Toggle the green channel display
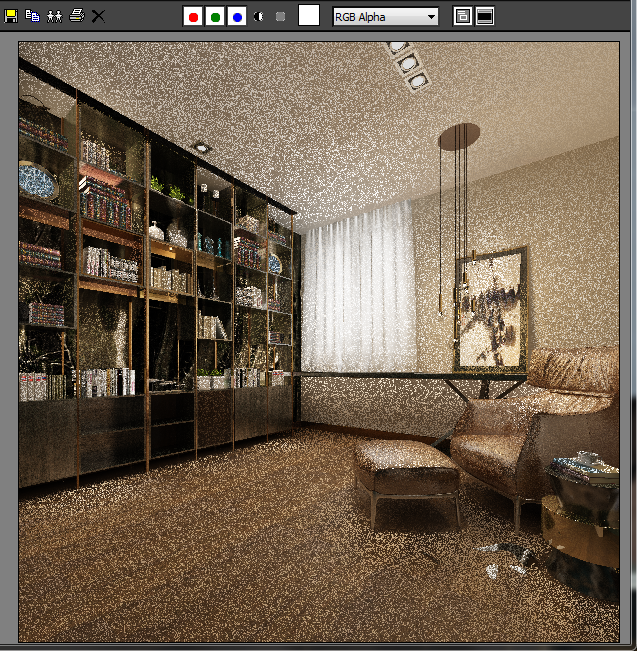Viewport: 637px width, 651px height. point(215,17)
